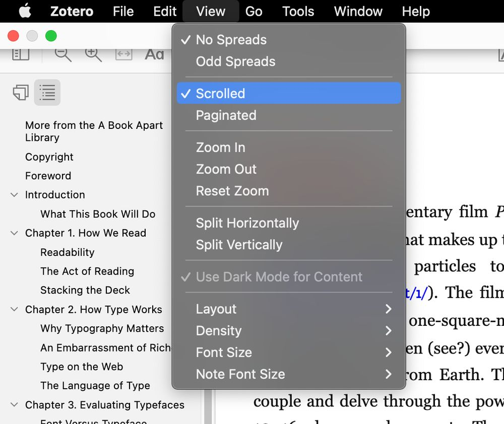Click Reset Zoom in View menu
The height and width of the screenshot is (424, 504).
[232, 191]
